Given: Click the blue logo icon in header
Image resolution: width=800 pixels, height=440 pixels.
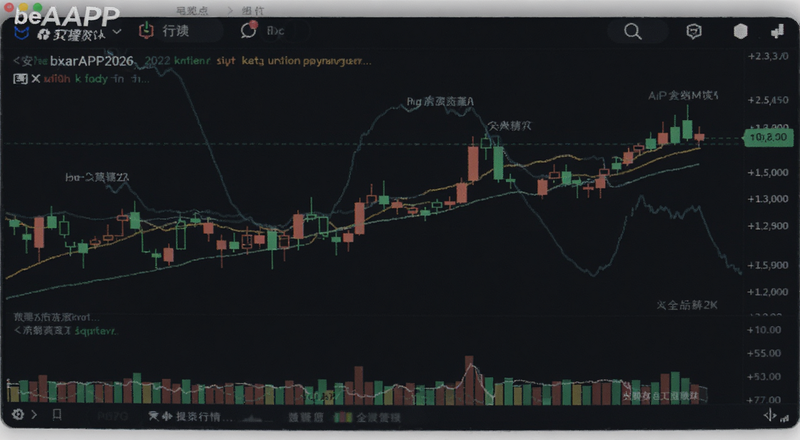Looking at the screenshot, I should [21, 33].
